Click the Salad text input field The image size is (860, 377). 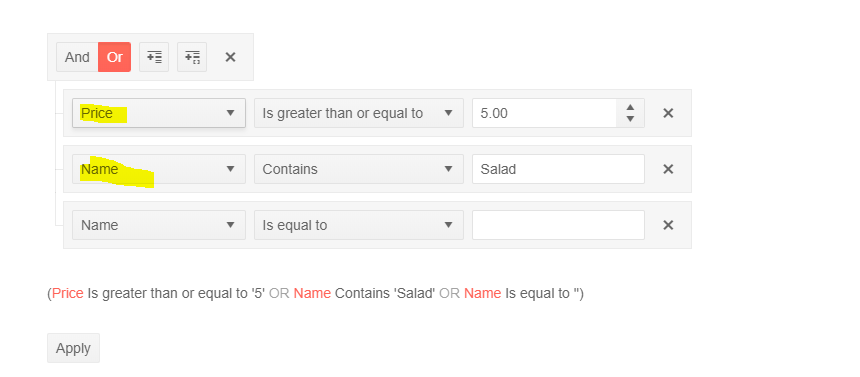pos(558,169)
